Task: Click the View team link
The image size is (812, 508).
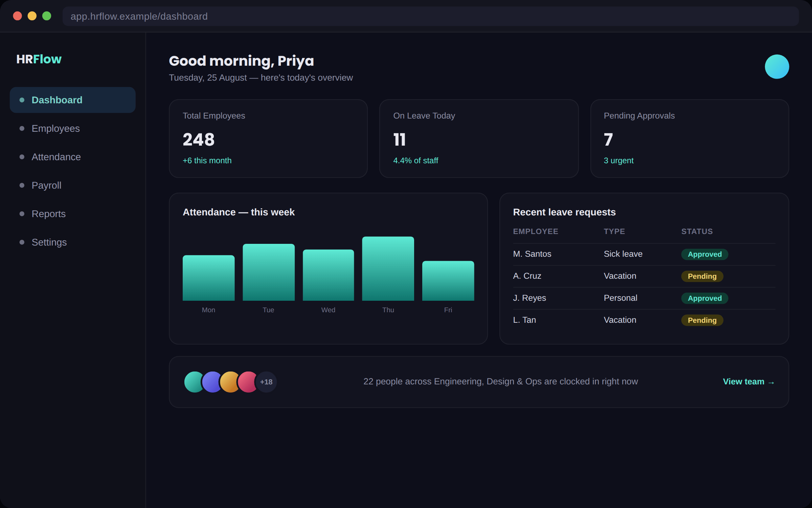Action: tap(749, 382)
